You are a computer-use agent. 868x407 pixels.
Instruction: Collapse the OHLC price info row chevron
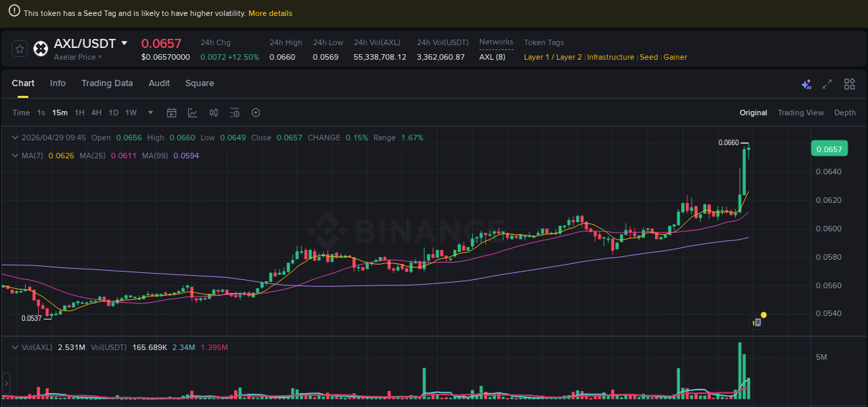[x=15, y=138]
